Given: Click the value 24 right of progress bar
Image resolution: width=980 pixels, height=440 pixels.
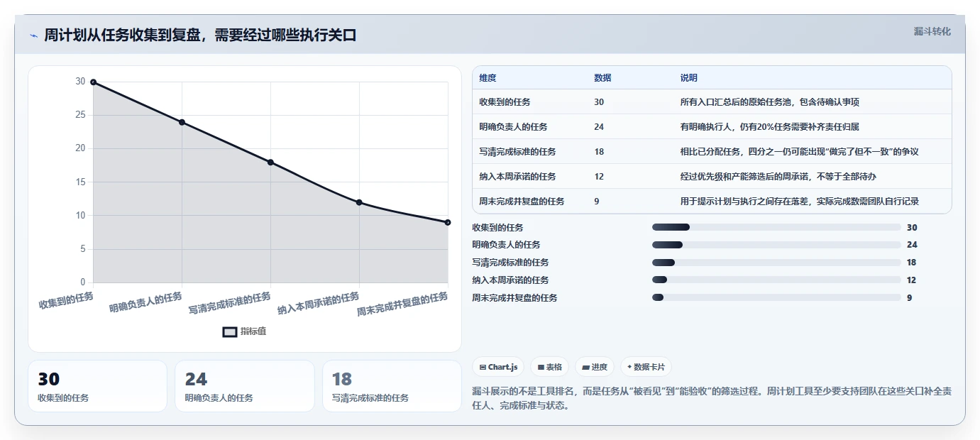Looking at the screenshot, I should (912, 245).
